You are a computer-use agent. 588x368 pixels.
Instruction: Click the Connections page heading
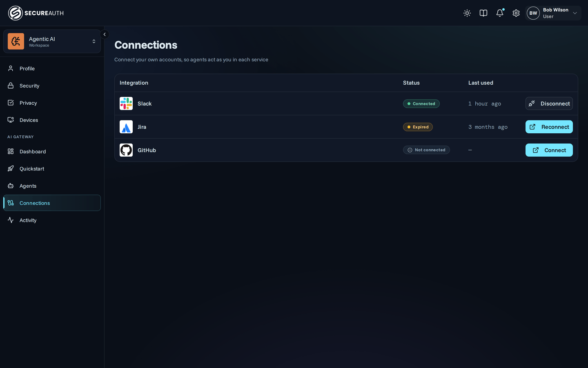146,45
